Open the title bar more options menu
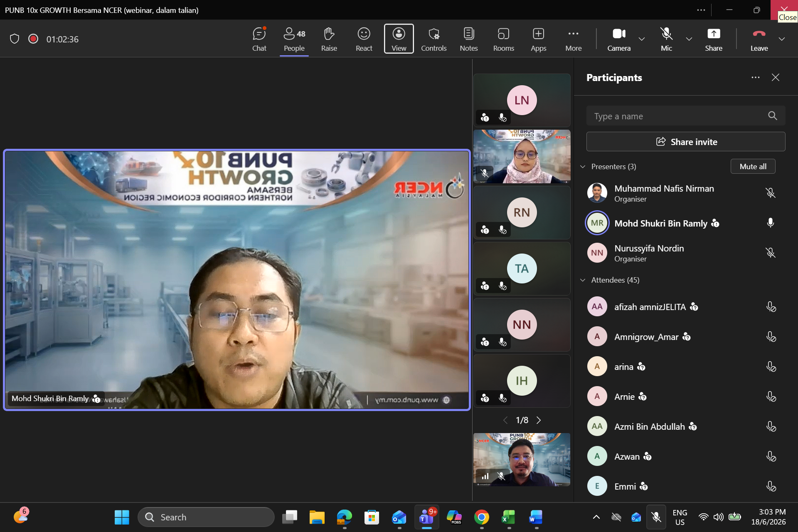The width and height of the screenshot is (798, 532). click(701, 10)
